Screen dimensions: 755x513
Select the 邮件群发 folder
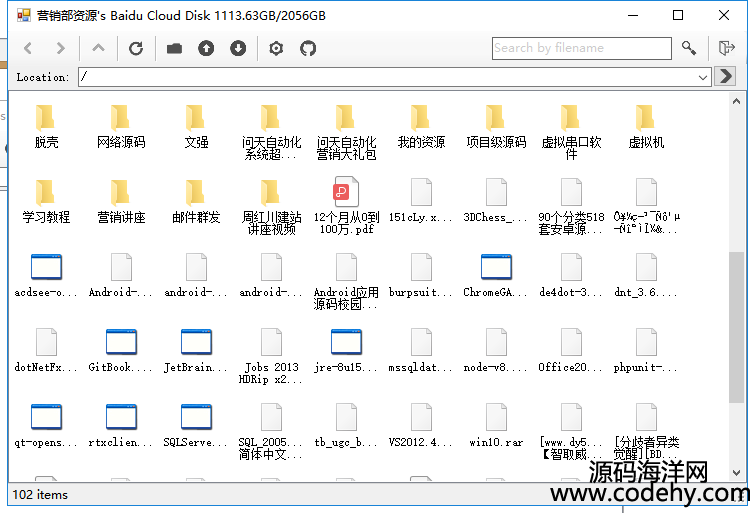[196, 201]
